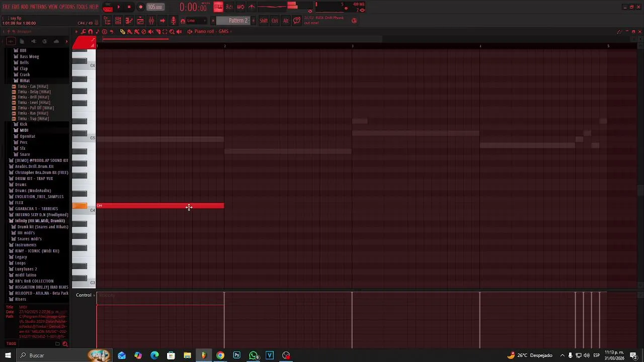Select Timka - Can [HiHat] sample

point(33,86)
